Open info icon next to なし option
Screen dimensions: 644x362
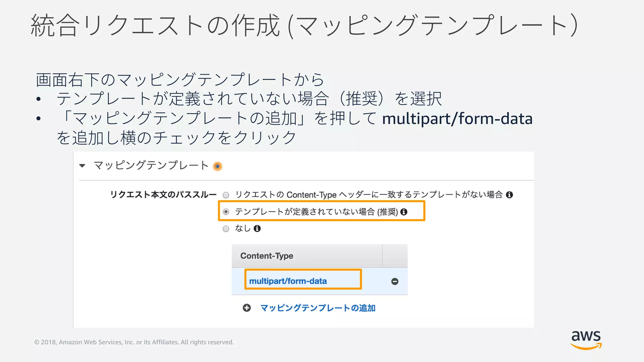point(257,228)
